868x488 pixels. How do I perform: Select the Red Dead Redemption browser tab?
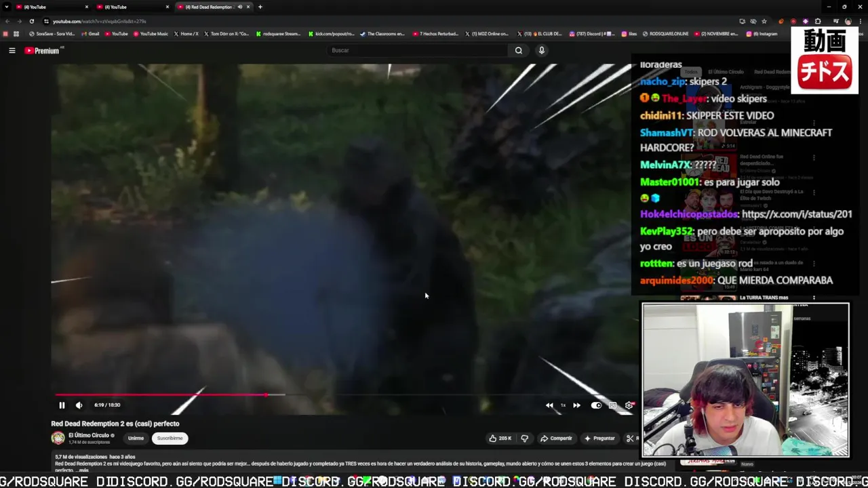coord(209,7)
